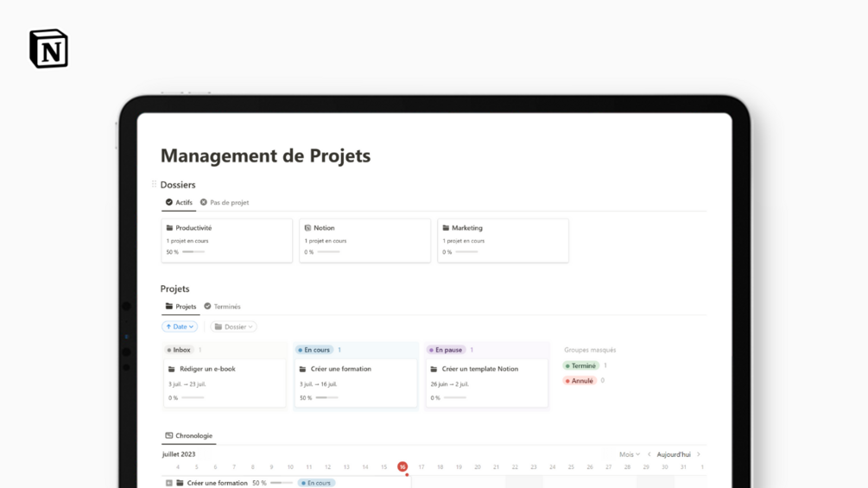This screenshot has height=488, width=868.
Task: Open Créer une formation timeline row
Action: click(x=286, y=483)
